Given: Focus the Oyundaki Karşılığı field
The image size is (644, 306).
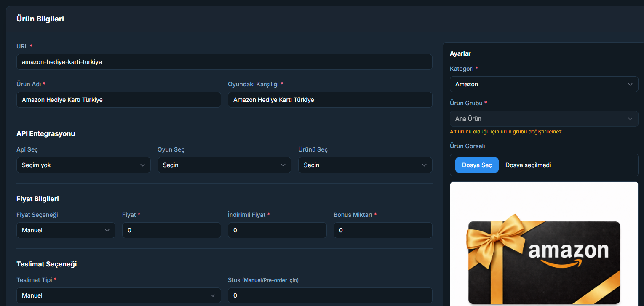Looking at the screenshot, I should click(330, 100).
